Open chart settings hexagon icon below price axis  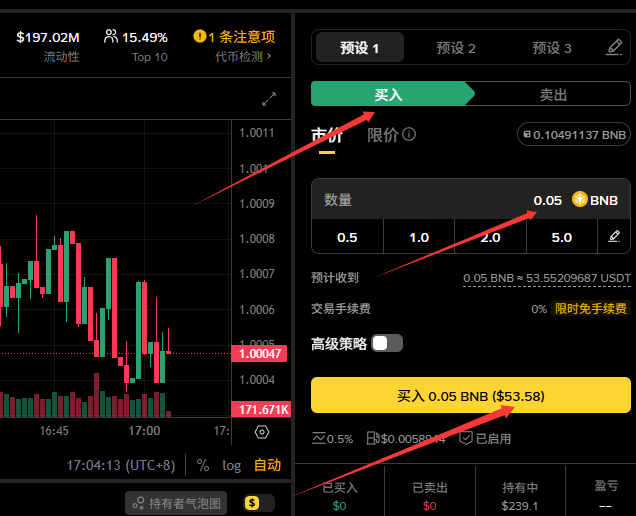262,432
